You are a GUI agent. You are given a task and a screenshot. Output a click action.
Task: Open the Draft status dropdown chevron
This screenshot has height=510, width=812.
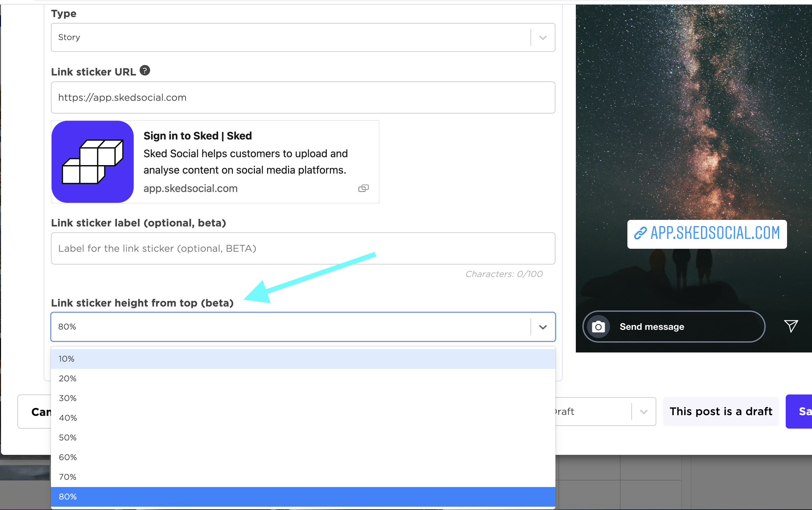643,412
